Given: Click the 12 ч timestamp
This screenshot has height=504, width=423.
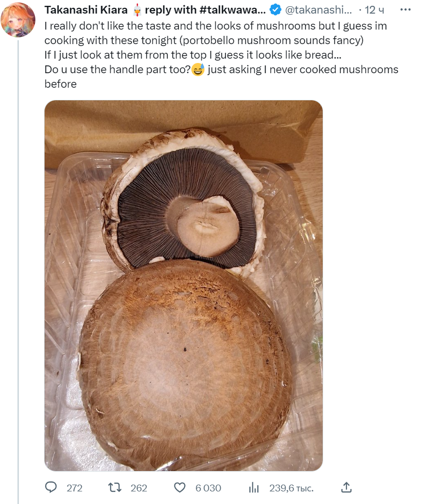Looking at the screenshot, I should (x=375, y=10).
